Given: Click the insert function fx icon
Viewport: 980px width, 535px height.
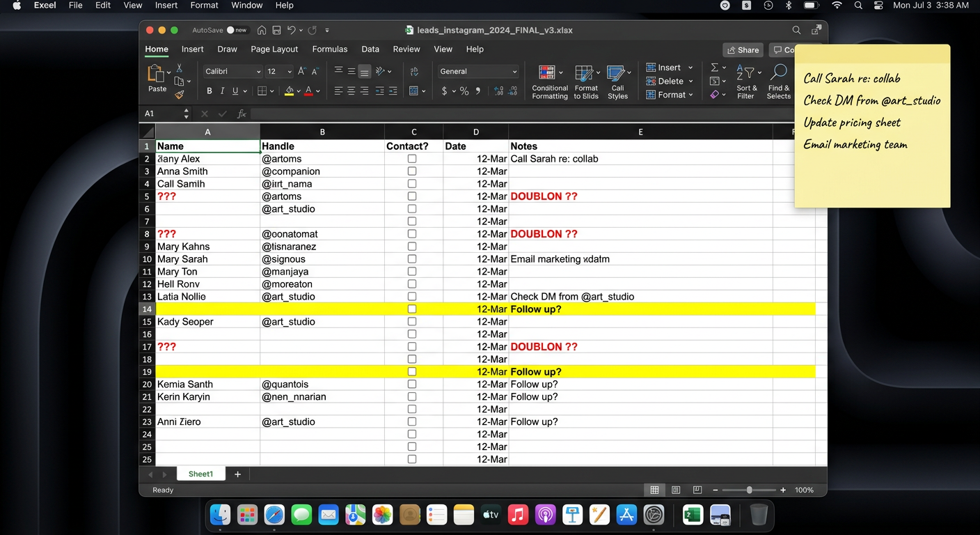Looking at the screenshot, I should (242, 114).
